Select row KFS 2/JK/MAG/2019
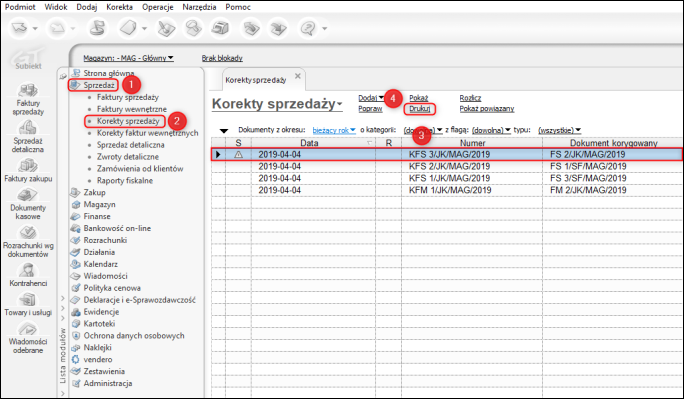 (446, 166)
